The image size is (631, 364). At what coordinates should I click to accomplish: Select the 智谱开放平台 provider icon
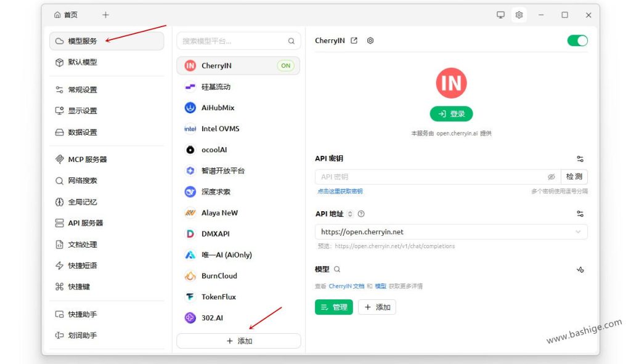[x=190, y=171]
